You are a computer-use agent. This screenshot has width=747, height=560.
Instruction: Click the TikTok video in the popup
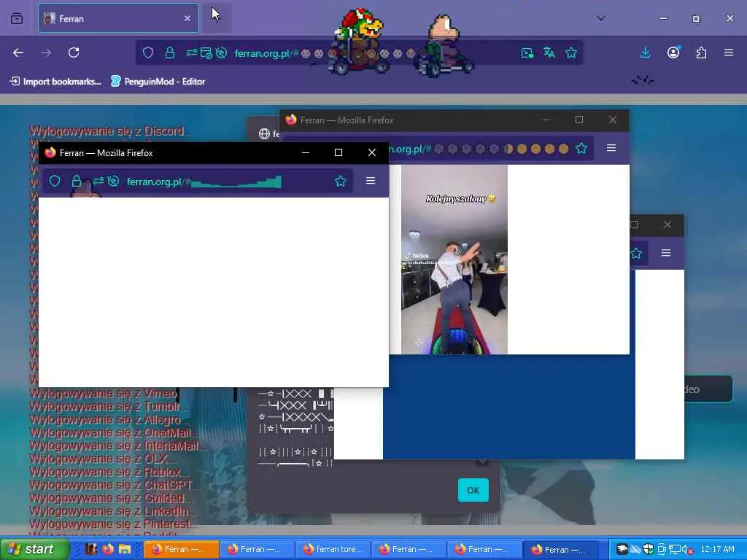coord(454,260)
